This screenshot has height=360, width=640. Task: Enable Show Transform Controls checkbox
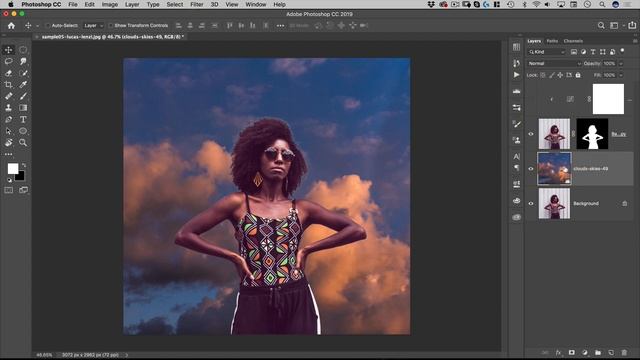[111, 25]
